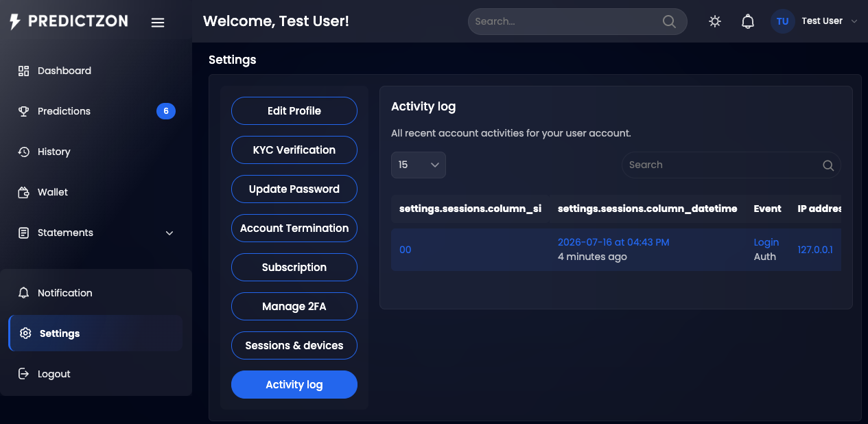Viewport: 868px width, 424px height.
Task: Focus the top header search box
Action: tap(577, 21)
